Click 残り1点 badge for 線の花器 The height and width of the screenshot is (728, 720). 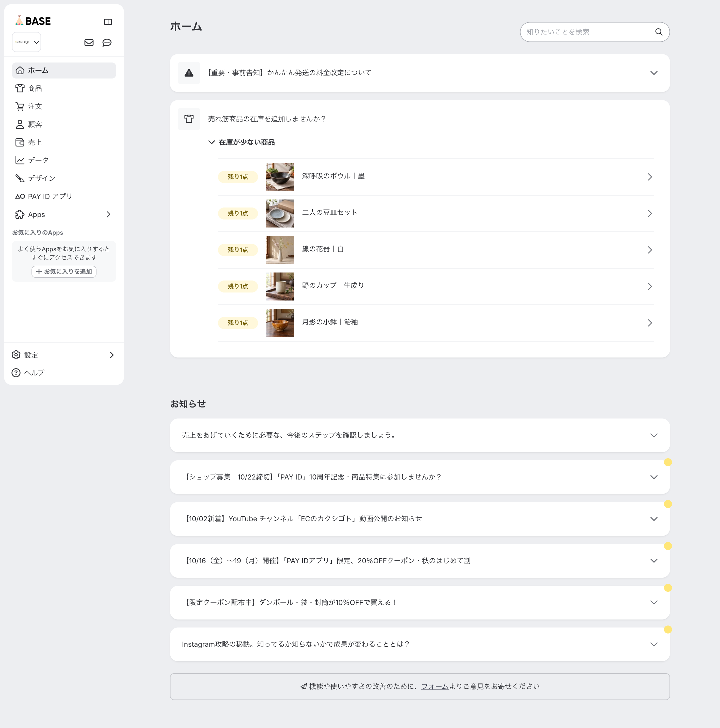(238, 250)
